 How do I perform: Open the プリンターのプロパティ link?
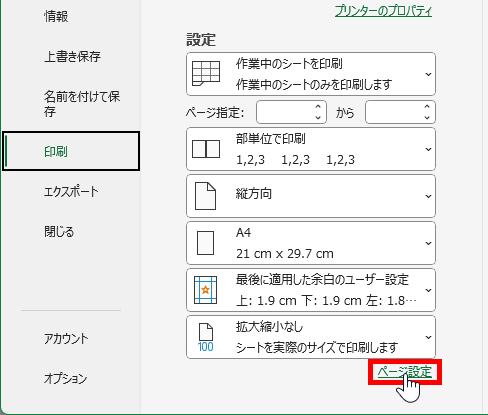(383, 11)
